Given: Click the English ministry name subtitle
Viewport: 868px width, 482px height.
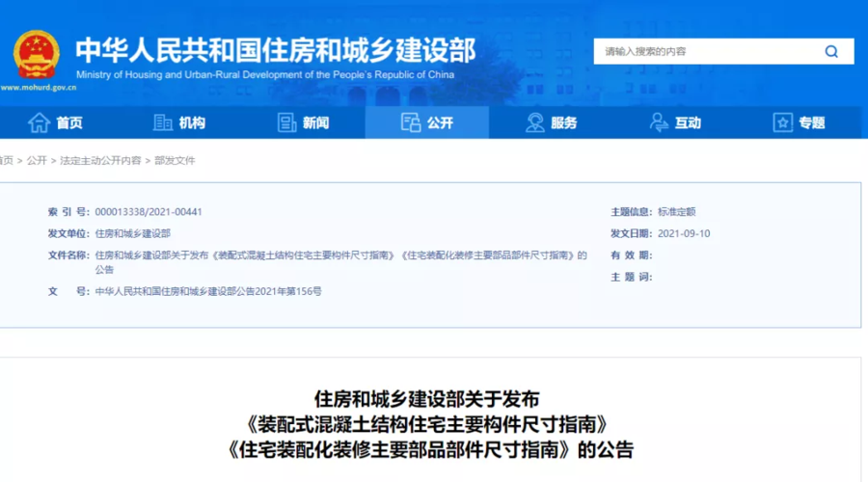Looking at the screenshot, I should coord(265,74).
